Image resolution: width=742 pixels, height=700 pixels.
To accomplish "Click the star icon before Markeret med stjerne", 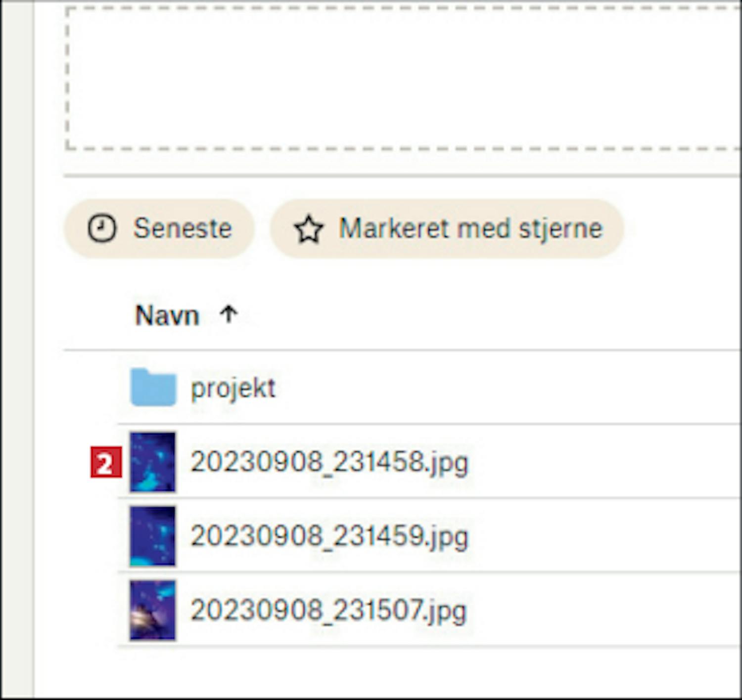I will pyautogui.click(x=309, y=229).
